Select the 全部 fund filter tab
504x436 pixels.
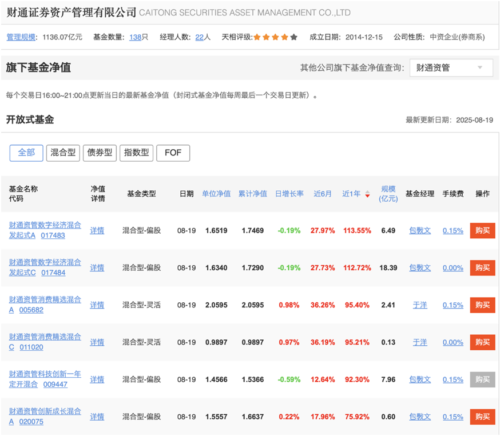tap(26, 153)
